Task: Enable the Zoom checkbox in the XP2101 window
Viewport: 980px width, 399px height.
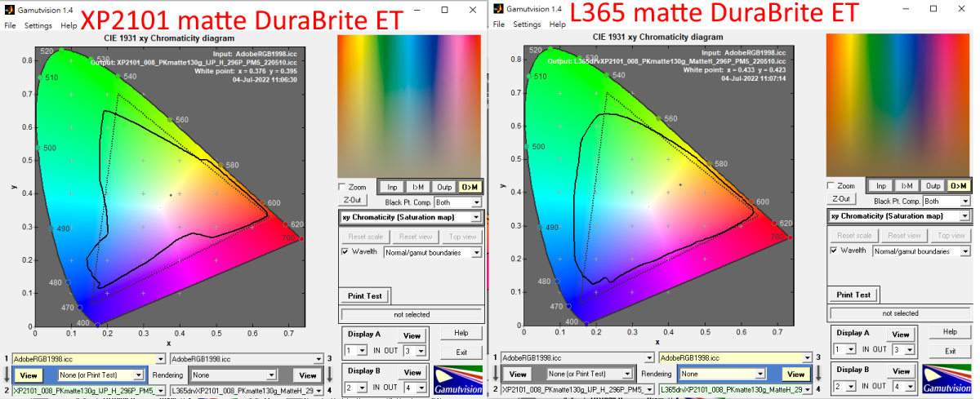Action: coord(342,187)
